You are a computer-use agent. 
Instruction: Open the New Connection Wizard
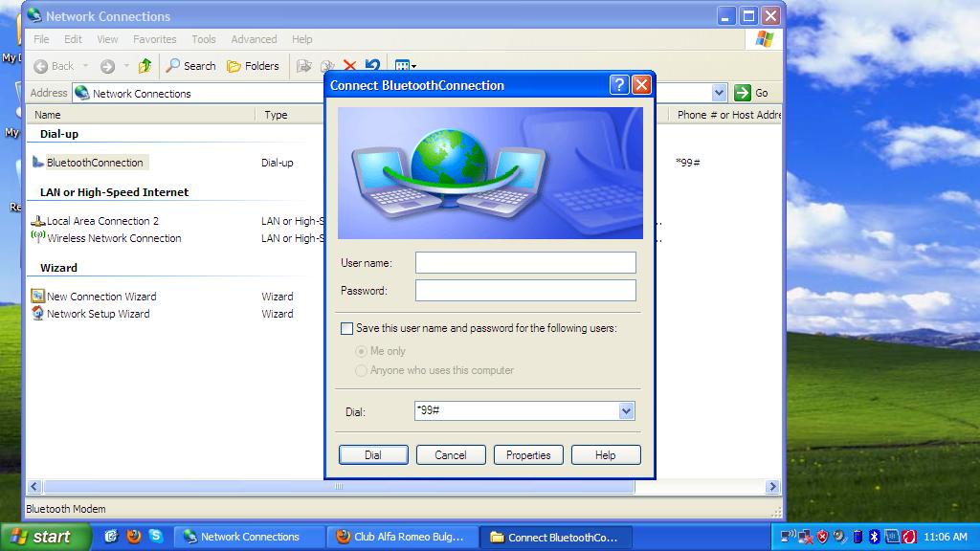click(x=100, y=297)
